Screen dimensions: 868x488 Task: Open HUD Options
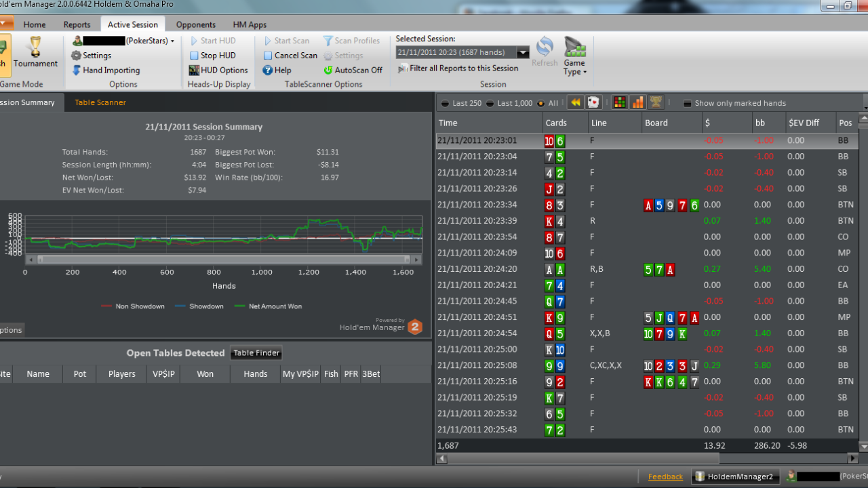tap(218, 70)
